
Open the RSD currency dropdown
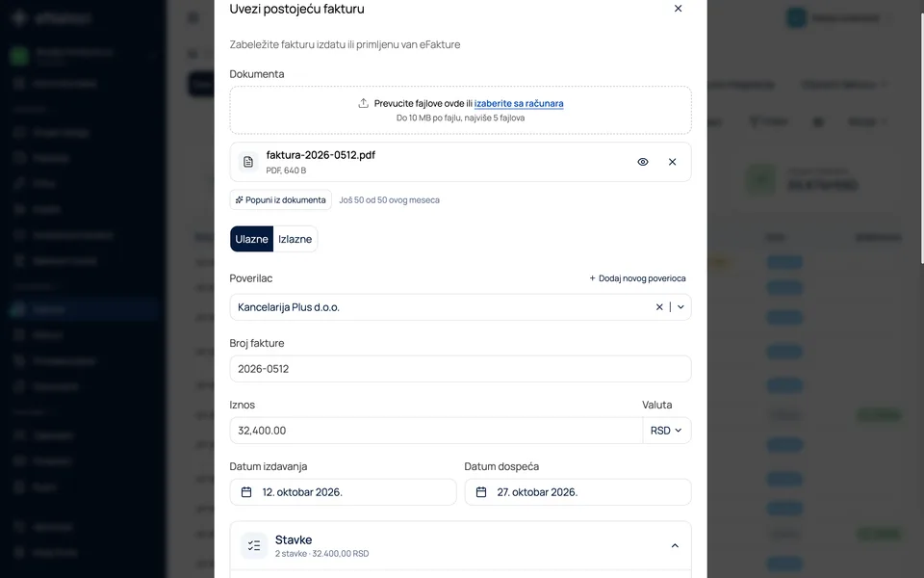pyautogui.click(x=666, y=431)
